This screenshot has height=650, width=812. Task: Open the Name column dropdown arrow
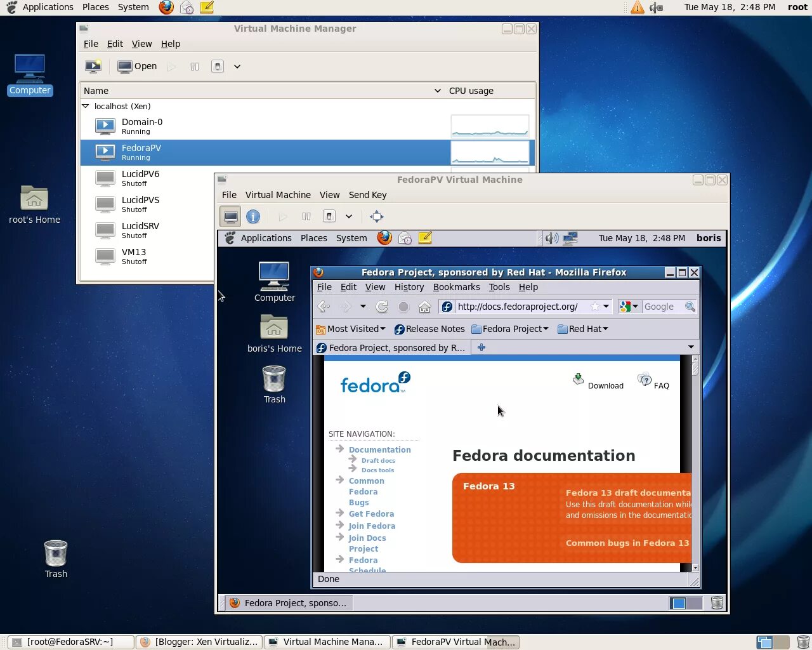coord(438,91)
